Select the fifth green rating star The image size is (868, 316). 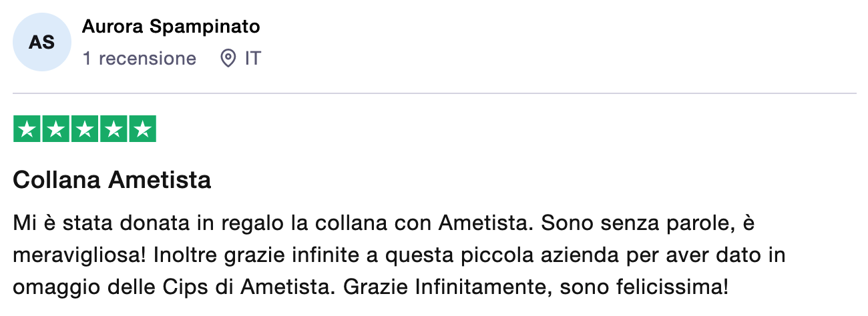[x=142, y=129]
